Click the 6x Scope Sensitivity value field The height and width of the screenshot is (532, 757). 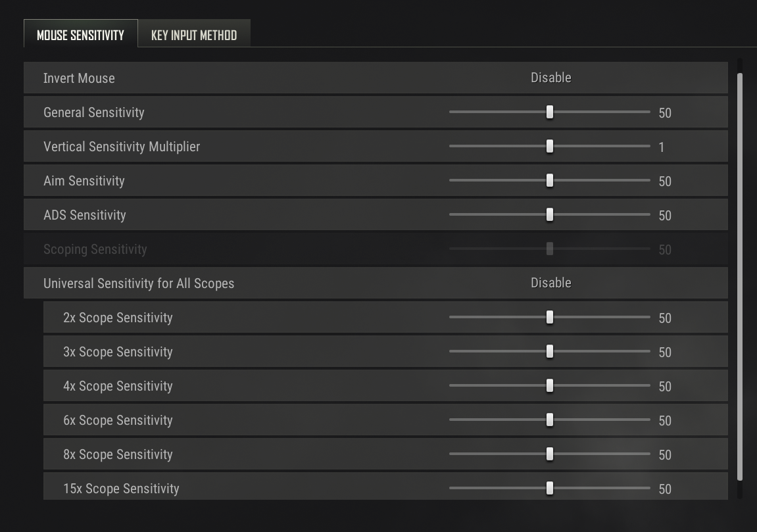665,421
